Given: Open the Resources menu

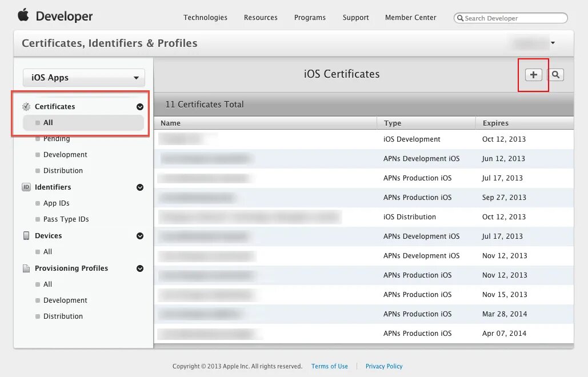Looking at the screenshot, I should click(x=261, y=17).
